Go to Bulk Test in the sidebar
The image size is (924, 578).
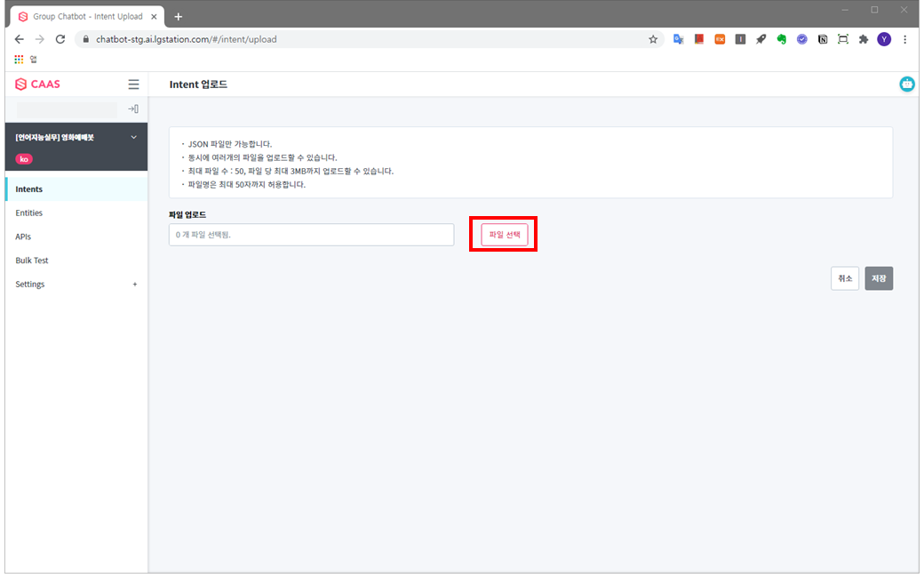click(32, 261)
